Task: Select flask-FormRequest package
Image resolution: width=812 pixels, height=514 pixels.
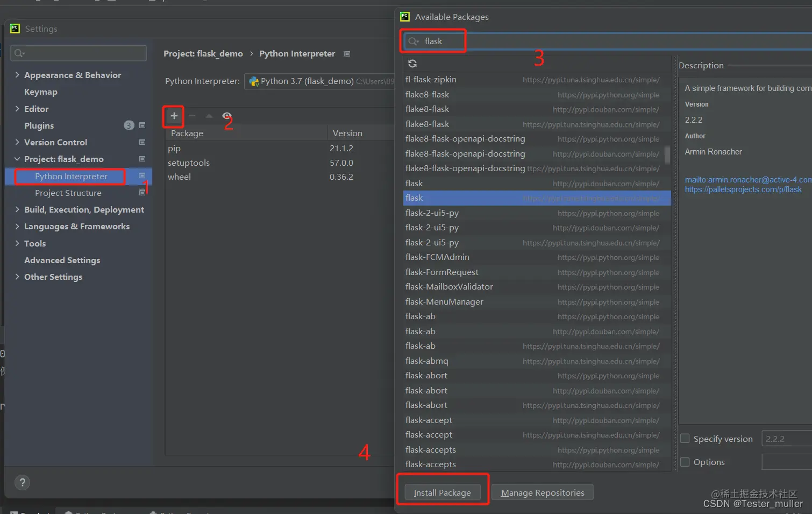Action: coord(537,272)
